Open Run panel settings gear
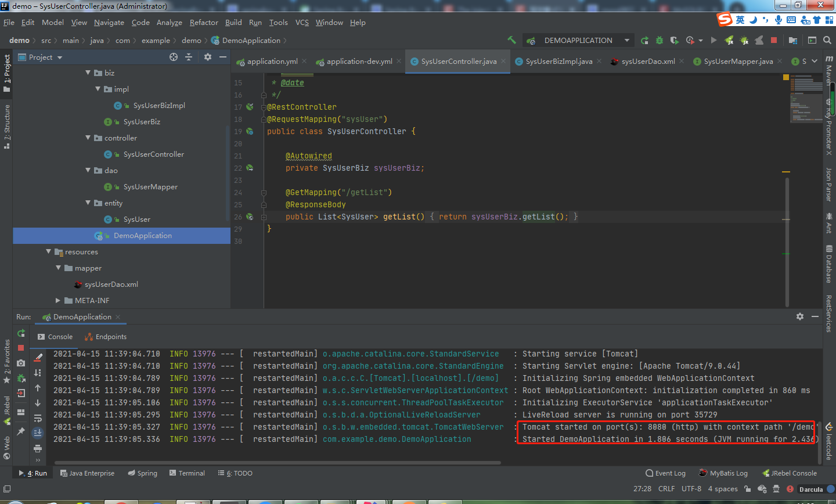836x504 pixels. (x=800, y=316)
